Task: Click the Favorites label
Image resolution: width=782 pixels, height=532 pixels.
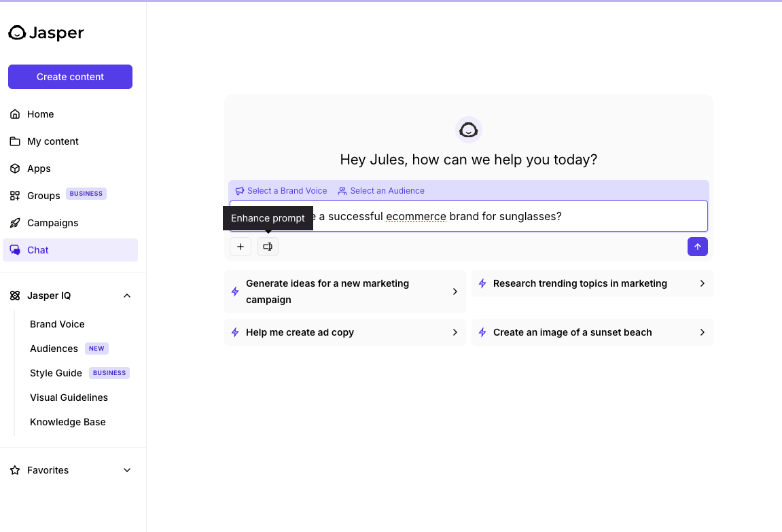Action: point(48,470)
